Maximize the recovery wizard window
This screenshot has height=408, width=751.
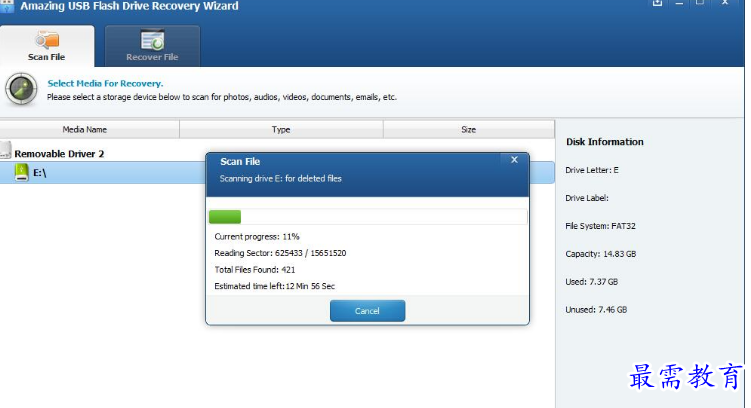tap(700, 3)
